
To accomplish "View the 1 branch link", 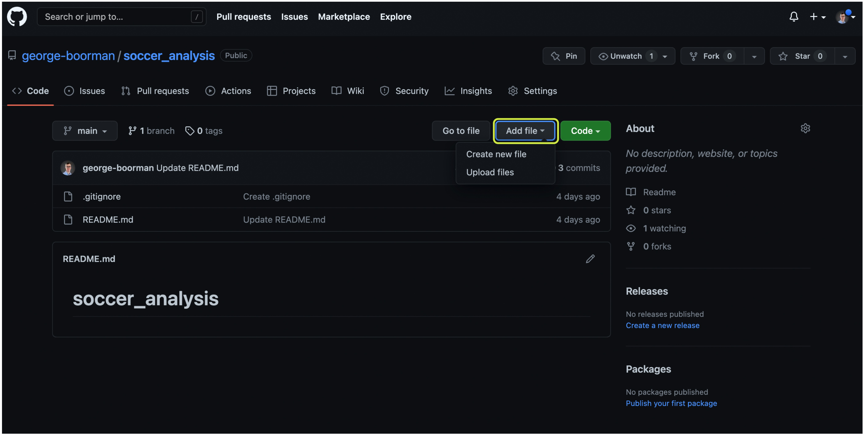I will click(152, 131).
